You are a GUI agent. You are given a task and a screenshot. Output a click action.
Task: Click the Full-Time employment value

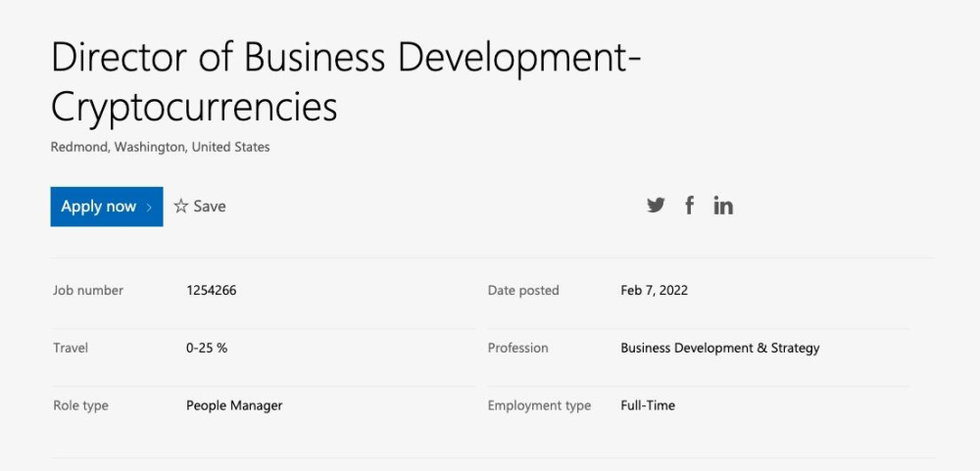(648, 405)
